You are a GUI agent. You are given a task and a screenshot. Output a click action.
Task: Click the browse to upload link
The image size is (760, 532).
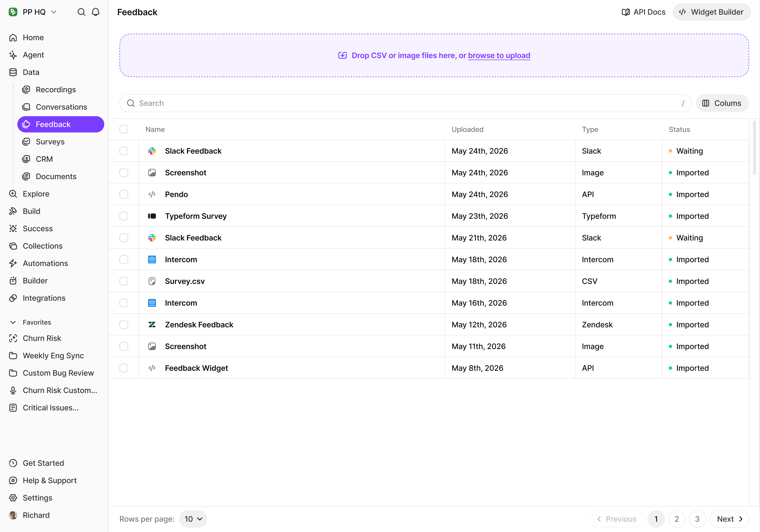[x=499, y=56]
